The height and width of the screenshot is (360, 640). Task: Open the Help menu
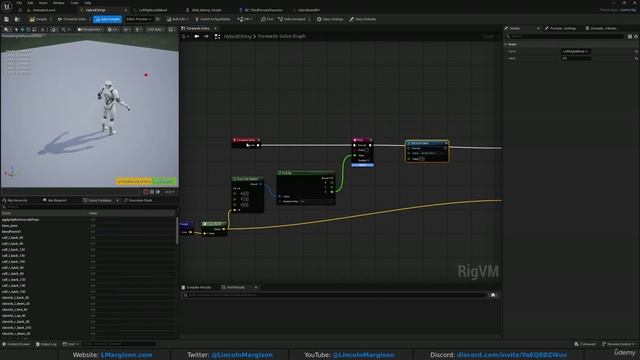pos(87,3)
